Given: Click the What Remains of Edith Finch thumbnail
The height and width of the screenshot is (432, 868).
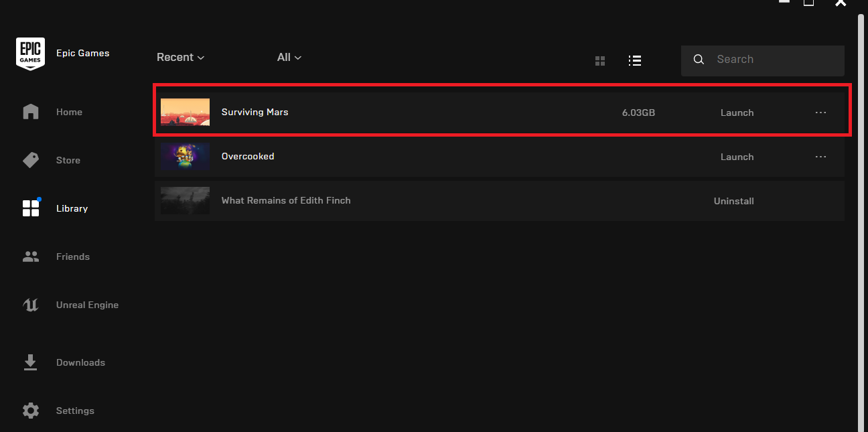Looking at the screenshot, I should 185,200.
